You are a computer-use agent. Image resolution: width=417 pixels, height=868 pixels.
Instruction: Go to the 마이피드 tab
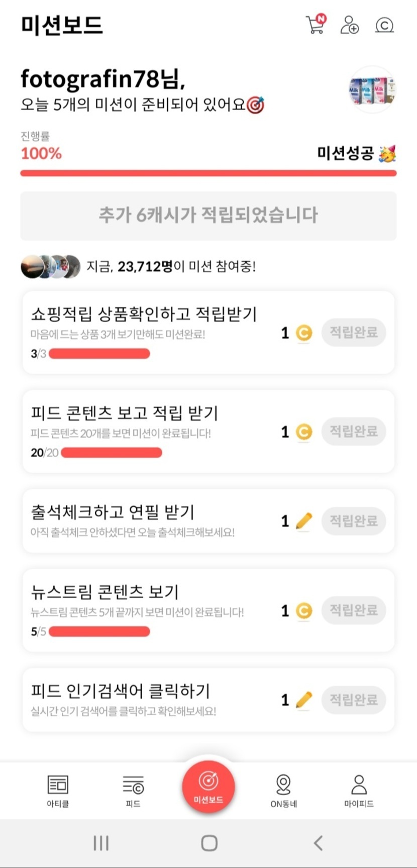[359, 790]
